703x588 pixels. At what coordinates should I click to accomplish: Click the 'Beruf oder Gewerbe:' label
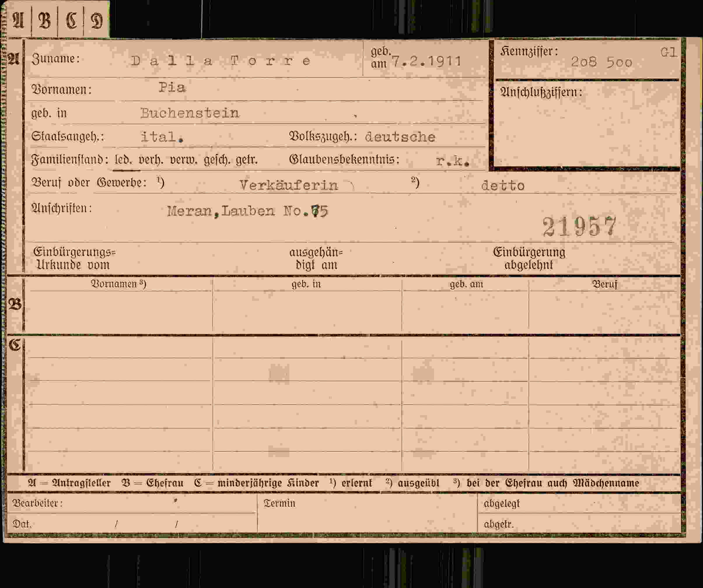tap(89, 182)
